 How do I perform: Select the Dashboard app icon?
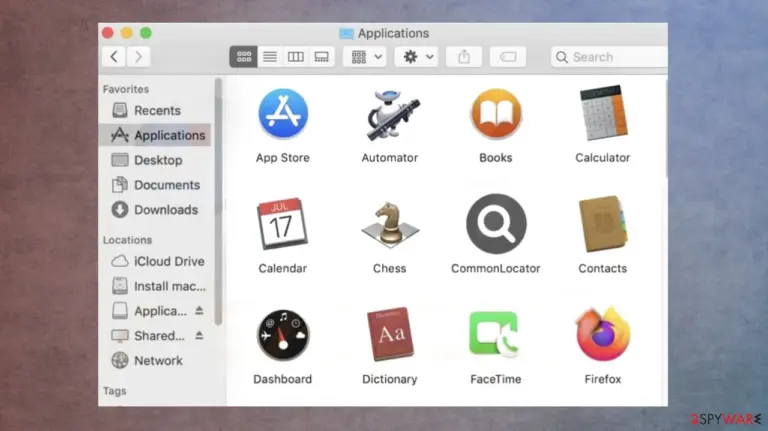click(x=283, y=335)
